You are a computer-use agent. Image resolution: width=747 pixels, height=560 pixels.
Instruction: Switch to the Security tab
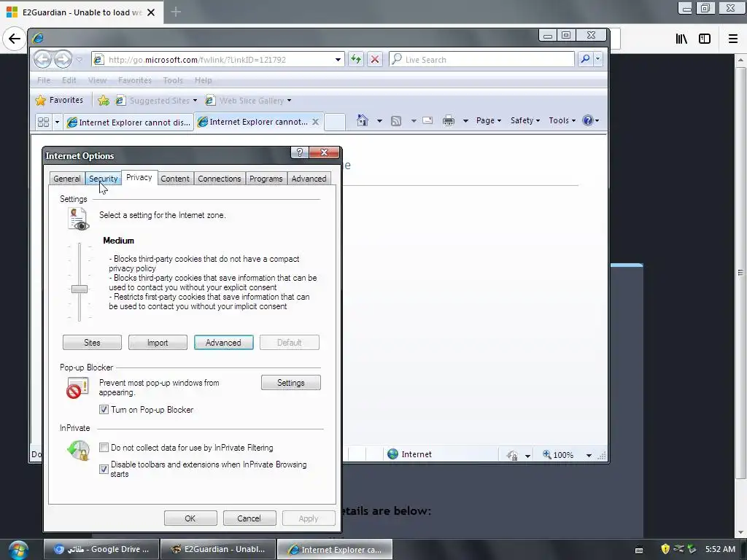[x=104, y=179]
